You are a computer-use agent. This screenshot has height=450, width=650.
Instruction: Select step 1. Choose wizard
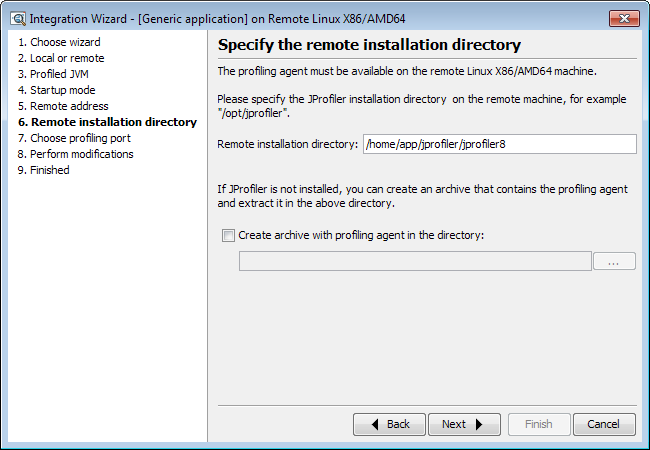click(59, 42)
